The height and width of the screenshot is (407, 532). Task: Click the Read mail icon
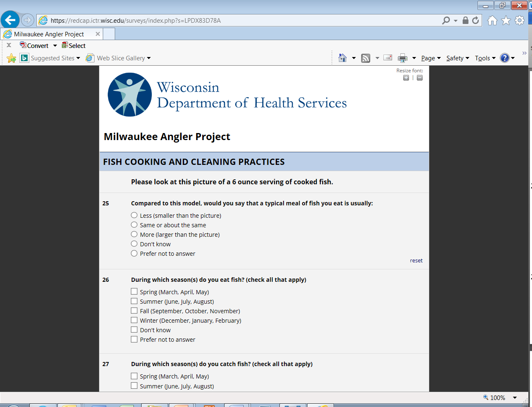click(388, 58)
